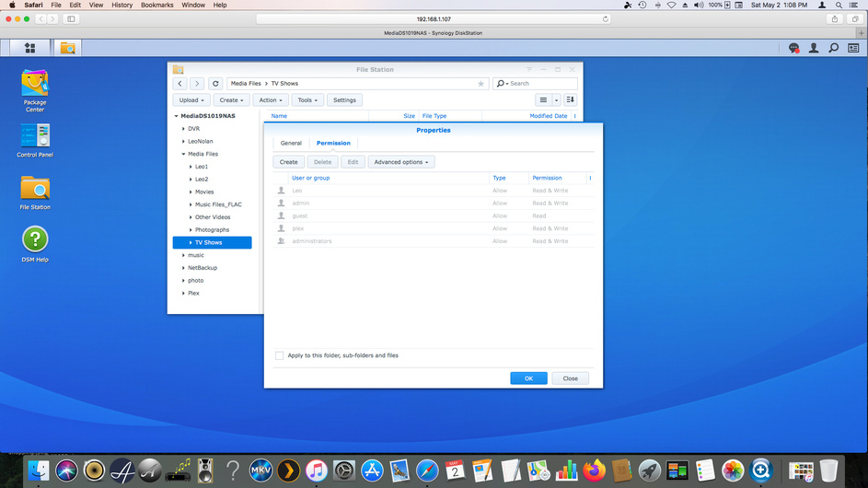Open DSM user options icon
Image resolution: width=868 pixels, height=488 pixels.
[x=814, y=48]
